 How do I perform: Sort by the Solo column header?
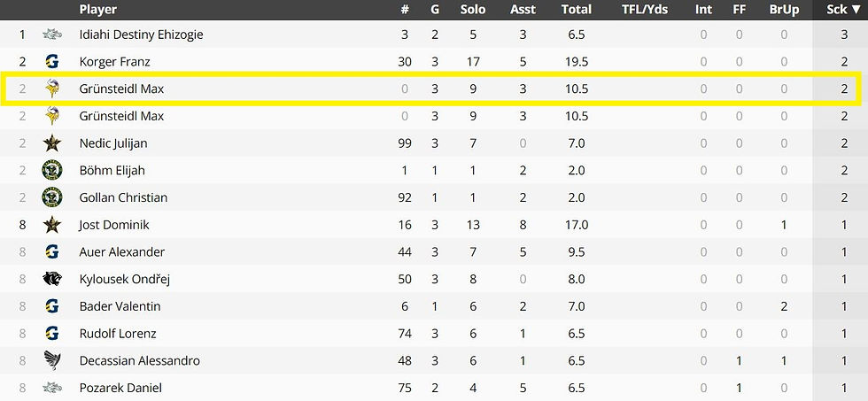pos(473,10)
